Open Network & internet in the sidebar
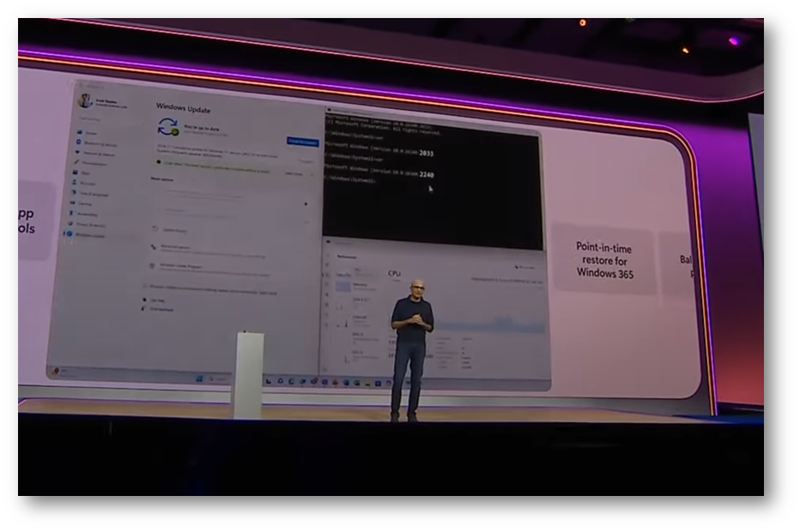800x532 pixels. tap(95, 154)
